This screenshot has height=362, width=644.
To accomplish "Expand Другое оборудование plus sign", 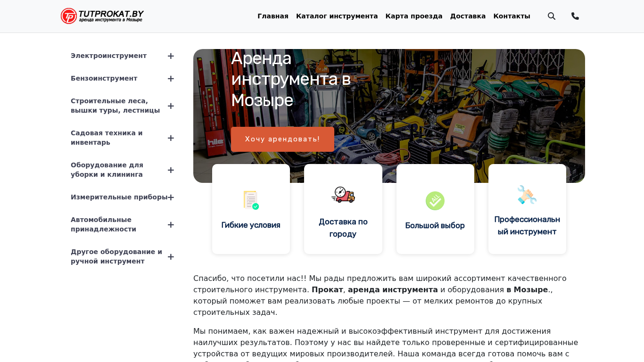I will [x=171, y=257].
